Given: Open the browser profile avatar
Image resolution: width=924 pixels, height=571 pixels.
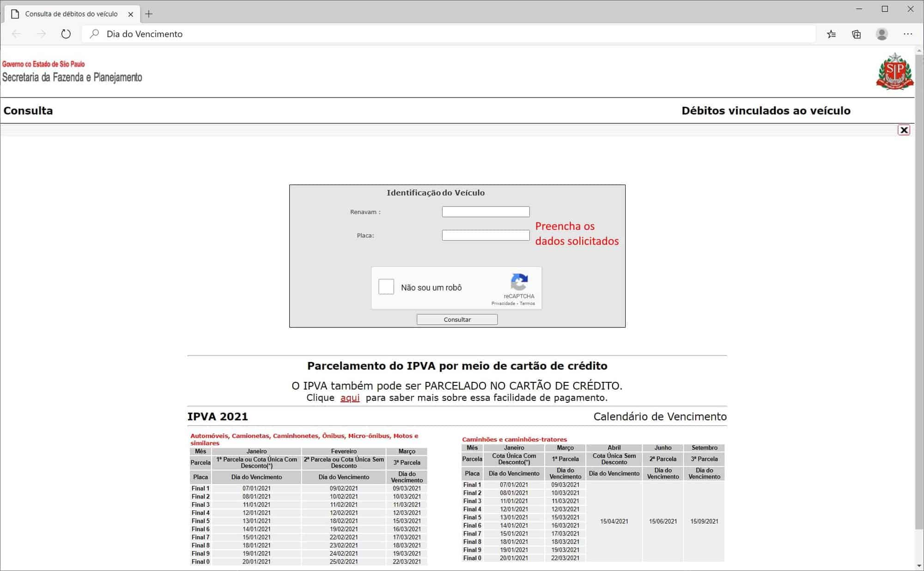Looking at the screenshot, I should [x=882, y=34].
